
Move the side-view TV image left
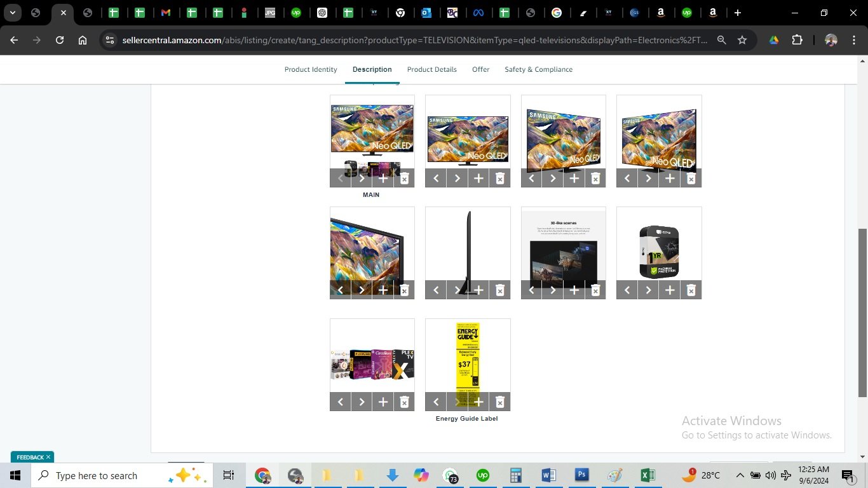tap(436, 290)
